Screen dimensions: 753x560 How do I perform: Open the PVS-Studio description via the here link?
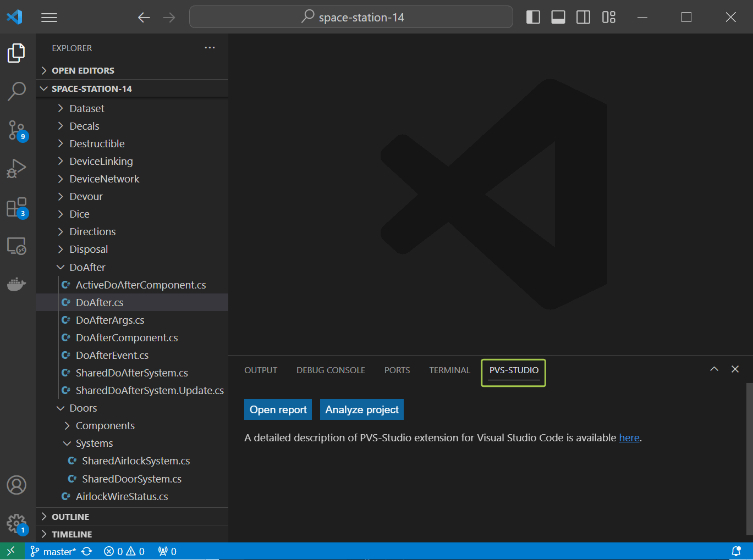click(x=629, y=437)
